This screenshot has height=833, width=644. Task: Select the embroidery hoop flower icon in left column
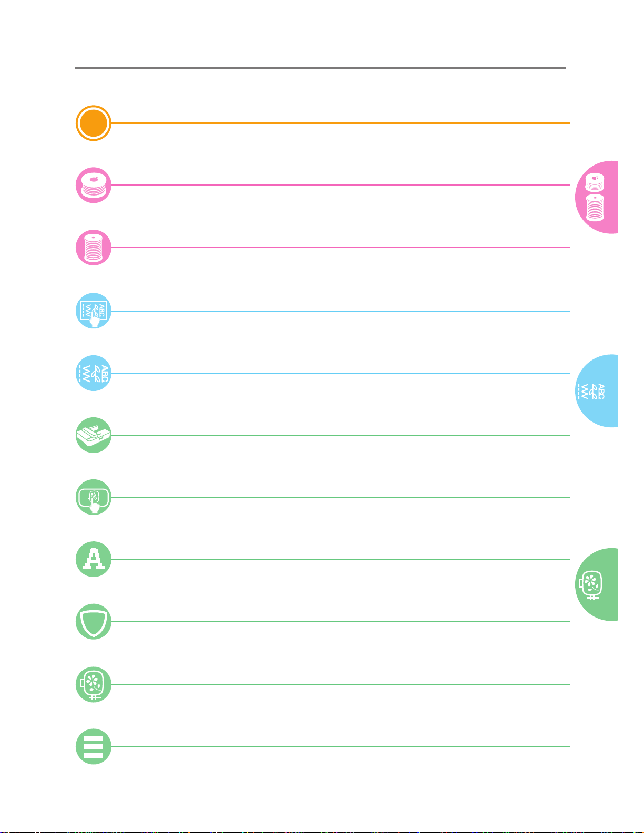(94, 685)
